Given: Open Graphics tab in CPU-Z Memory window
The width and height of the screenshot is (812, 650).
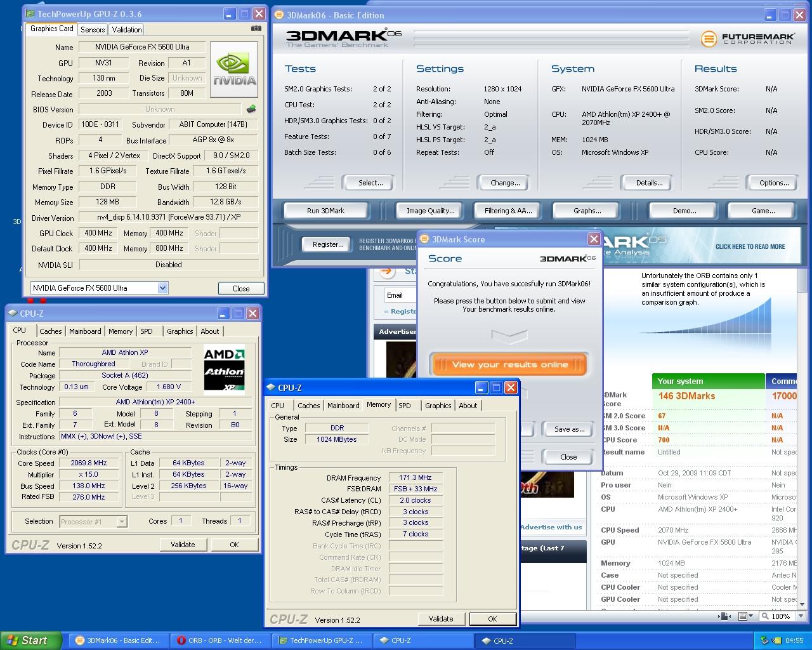Looking at the screenshot, I should pos(438,406).
